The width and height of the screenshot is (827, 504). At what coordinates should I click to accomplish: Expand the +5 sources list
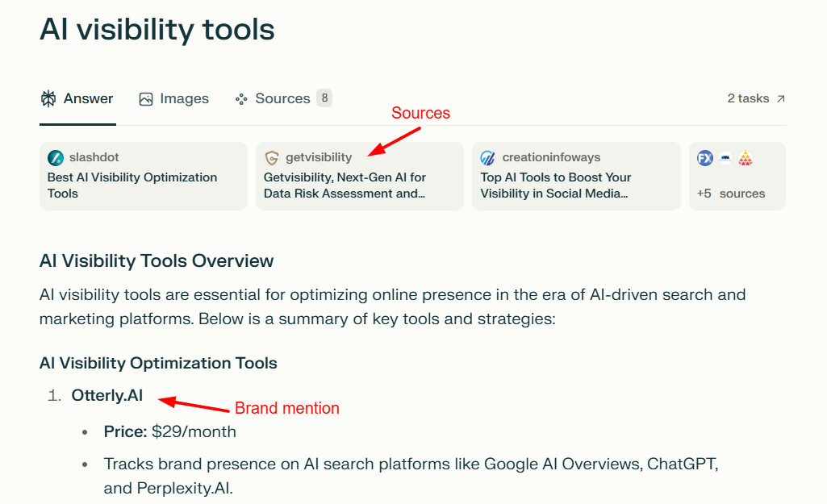pos(731,194)
